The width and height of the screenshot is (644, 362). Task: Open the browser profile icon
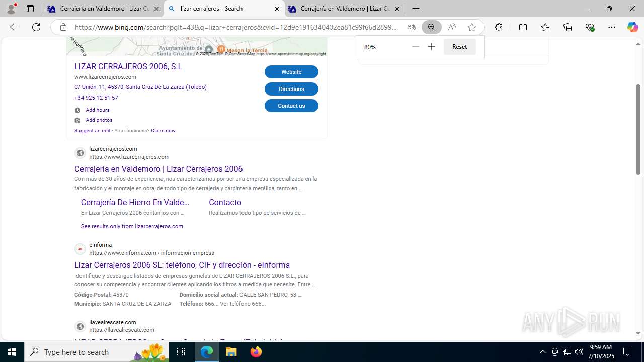(11, 9)
